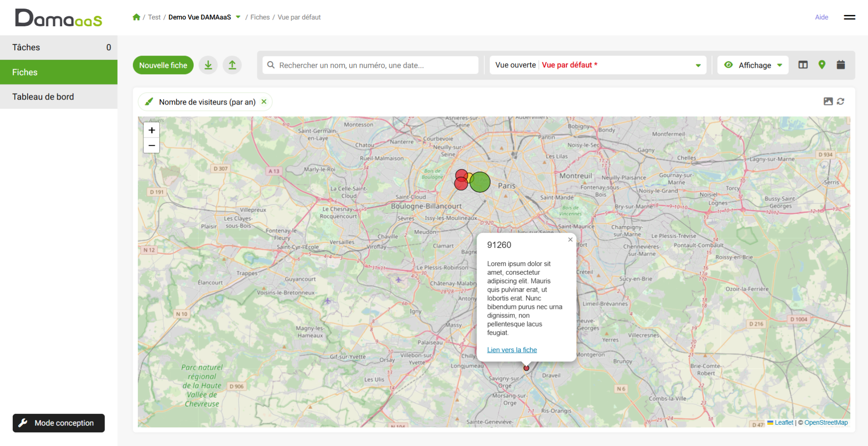Screen dimensions: 868x446
Task: Open the Affichage dropdown
Action: (753, 65)
